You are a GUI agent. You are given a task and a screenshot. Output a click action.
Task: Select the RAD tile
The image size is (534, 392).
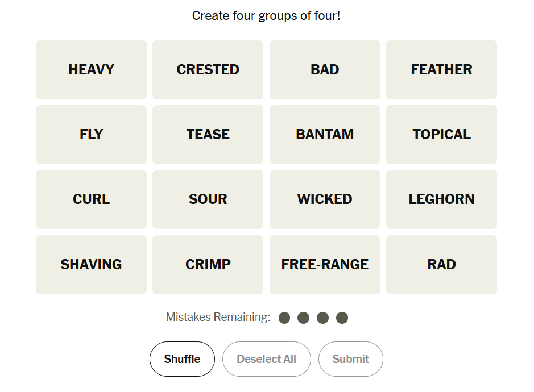441,265
